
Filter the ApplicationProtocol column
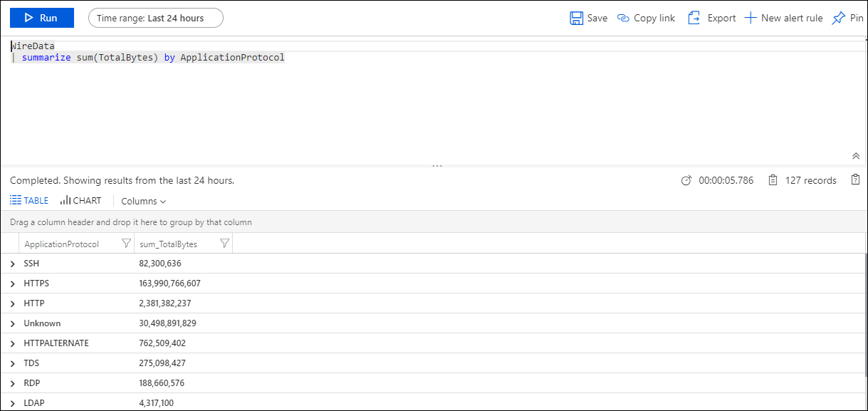[126, 244]
